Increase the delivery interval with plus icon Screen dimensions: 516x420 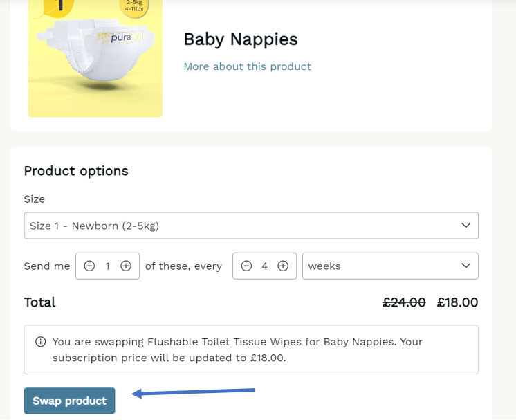pyautogui.click(x=283, y=266)
